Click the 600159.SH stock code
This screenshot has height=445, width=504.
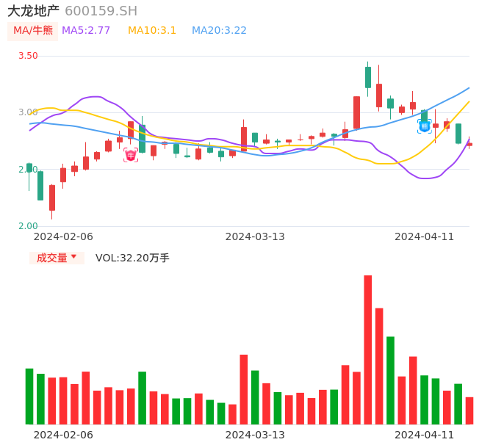tap(101, 11)
